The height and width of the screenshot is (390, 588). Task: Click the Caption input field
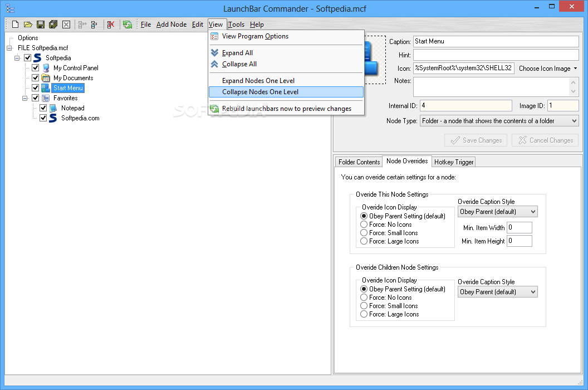(x=496, y=42)
